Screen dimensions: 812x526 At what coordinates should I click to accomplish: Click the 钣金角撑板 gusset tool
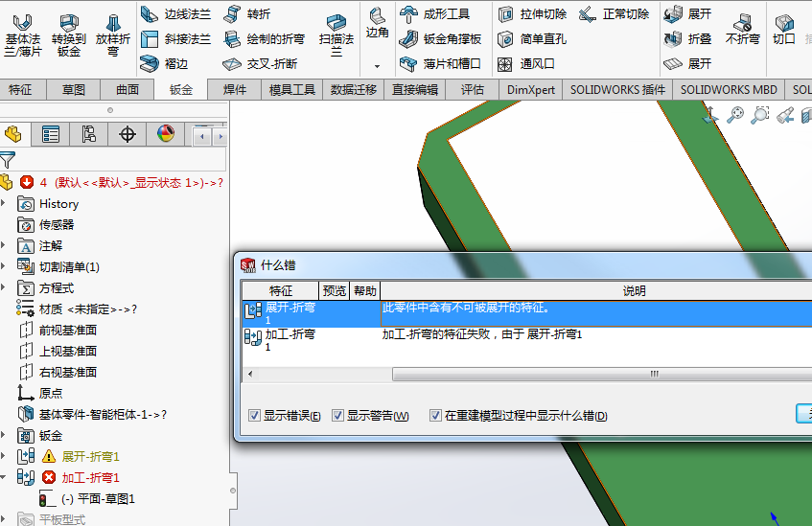440,39
